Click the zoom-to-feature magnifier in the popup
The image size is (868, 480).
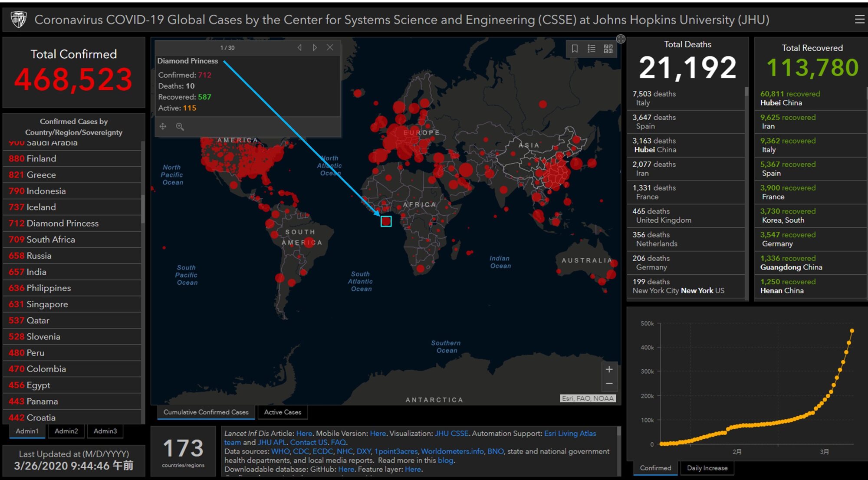point(180,126)
